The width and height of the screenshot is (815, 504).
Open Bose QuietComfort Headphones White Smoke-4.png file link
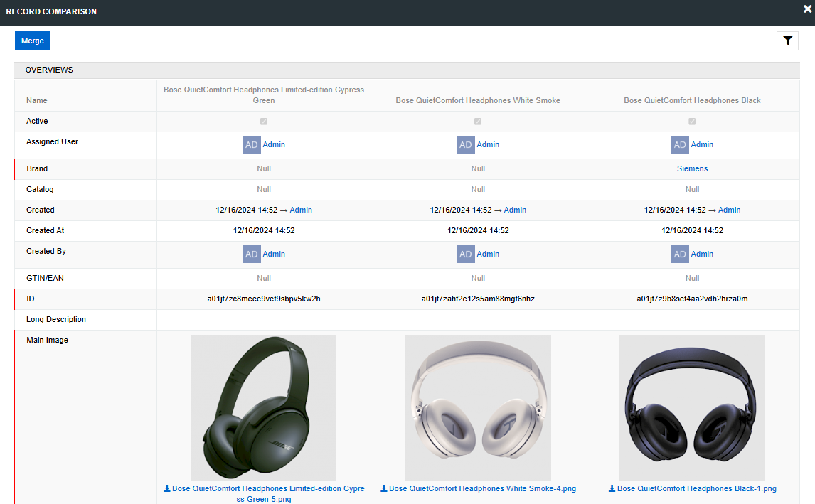pyautogui.click(x=482, y=488)
